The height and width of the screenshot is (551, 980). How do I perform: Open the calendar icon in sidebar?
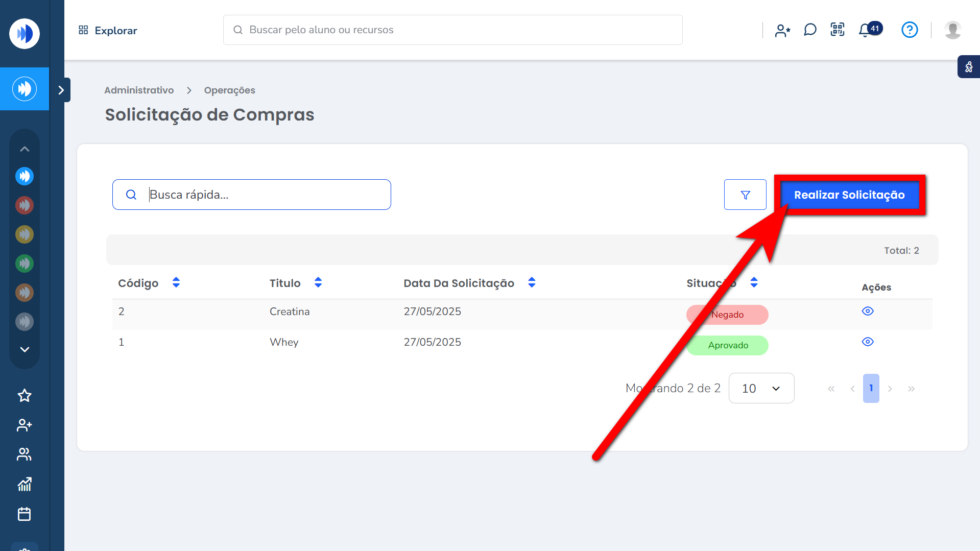click(25, 514)
